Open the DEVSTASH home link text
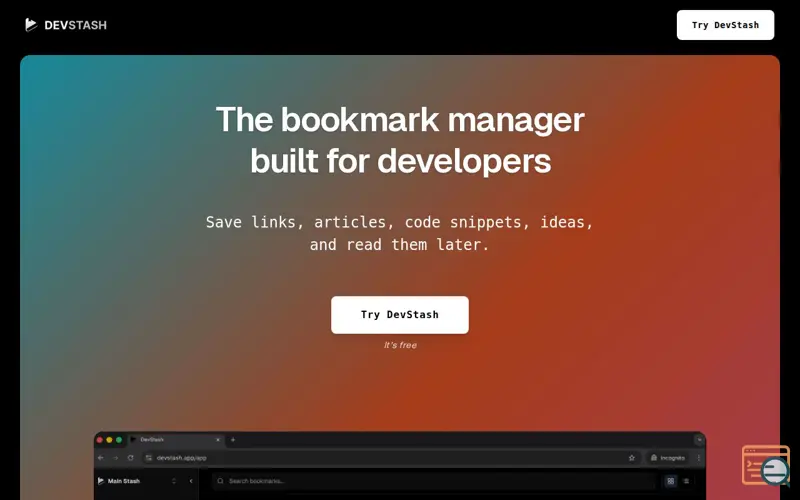This screenshot has height=500, width=800. 76,25
